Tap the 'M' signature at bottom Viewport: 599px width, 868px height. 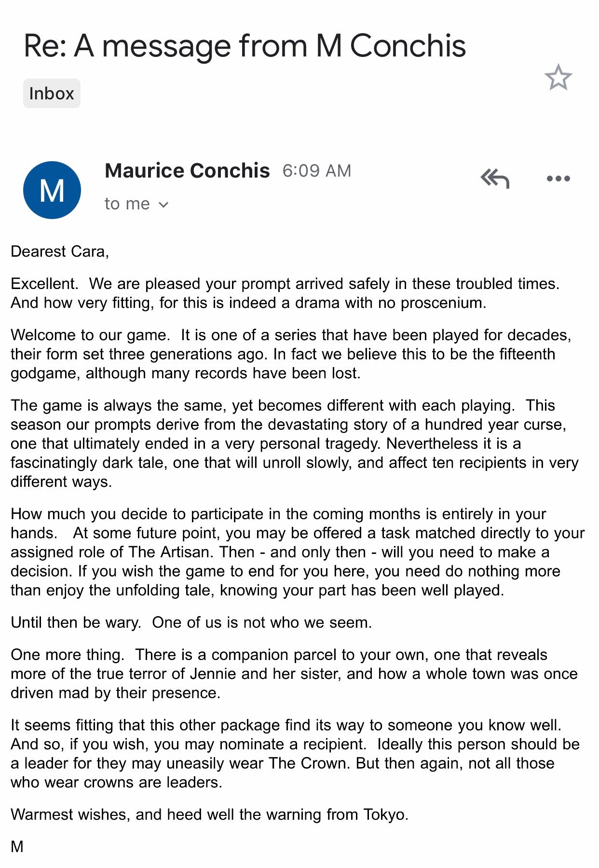(17, 846)
